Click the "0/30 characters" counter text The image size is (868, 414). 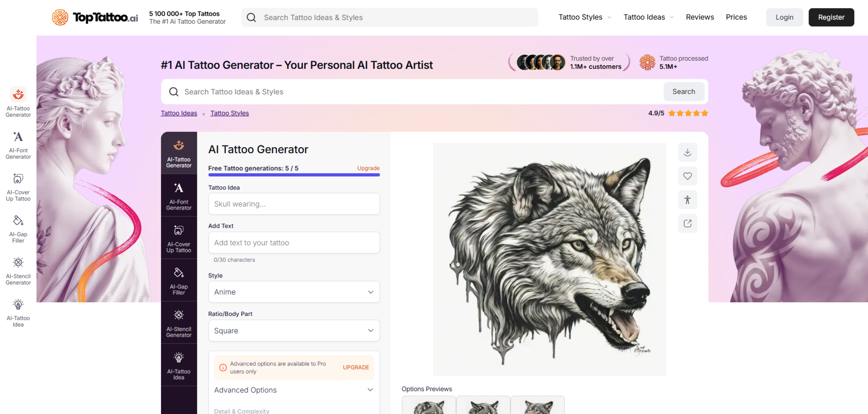click(x=234, y=260)
